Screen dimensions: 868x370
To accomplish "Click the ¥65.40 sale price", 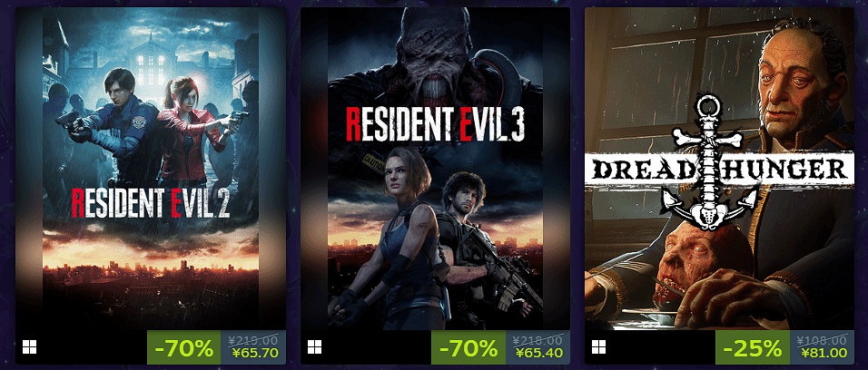I will click(539, 353).
